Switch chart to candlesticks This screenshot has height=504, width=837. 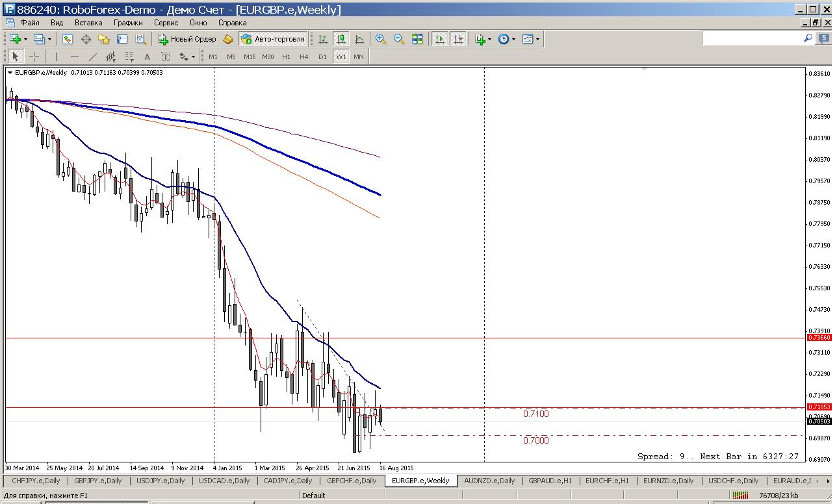click(x=341, y=39)
